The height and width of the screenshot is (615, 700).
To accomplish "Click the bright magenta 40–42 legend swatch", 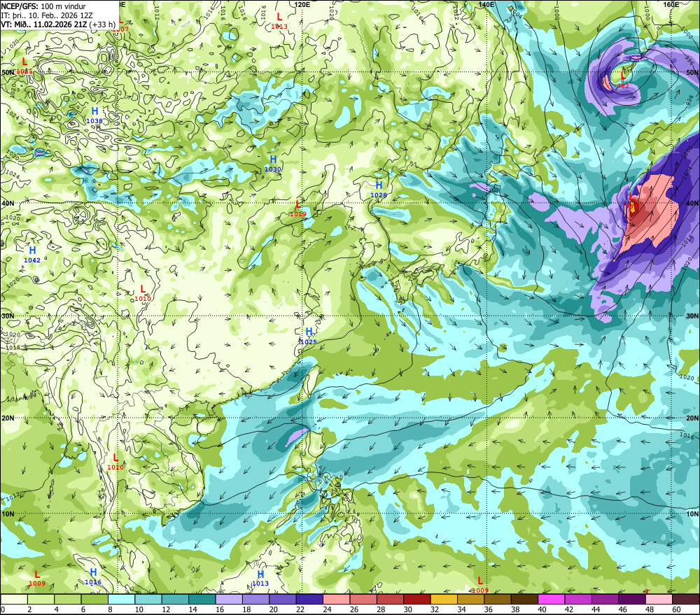I will [552, 600].
